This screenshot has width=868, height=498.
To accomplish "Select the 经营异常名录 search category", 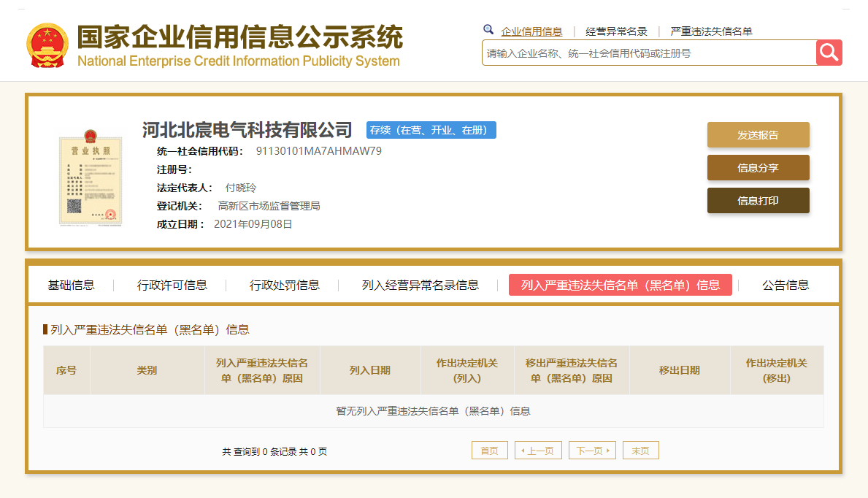I will 616,31.
